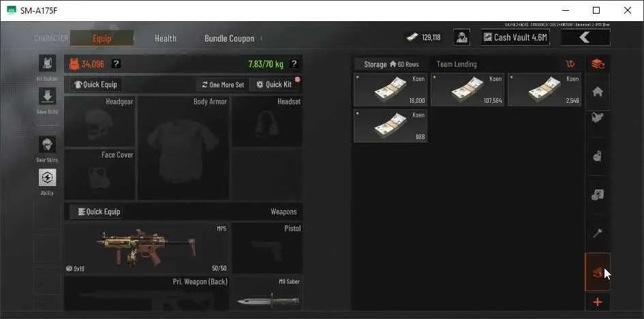
Task: Select the empty Headset slot
Action: 267,121
